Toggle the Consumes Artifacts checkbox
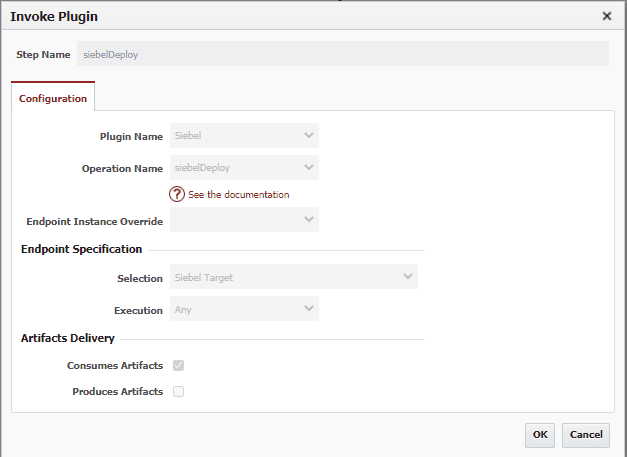Viewport: 627px width, 457px height. (178, 365)
